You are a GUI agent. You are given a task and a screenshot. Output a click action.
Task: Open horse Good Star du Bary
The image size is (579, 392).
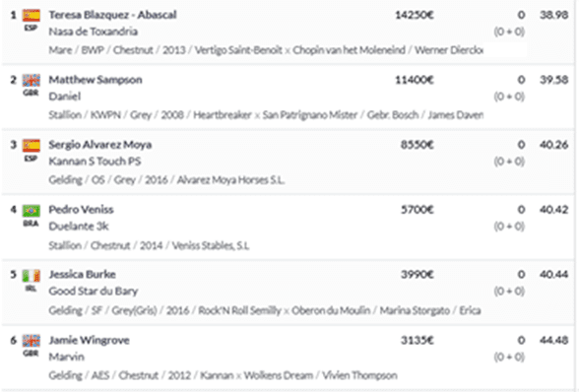pyautogui.click(x=93, y=292)
